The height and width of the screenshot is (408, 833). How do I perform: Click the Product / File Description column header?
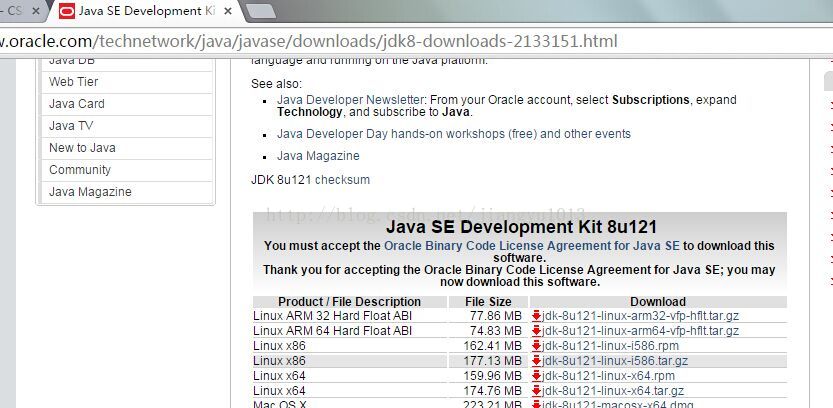pyautogui.click(x=350, y=302)
